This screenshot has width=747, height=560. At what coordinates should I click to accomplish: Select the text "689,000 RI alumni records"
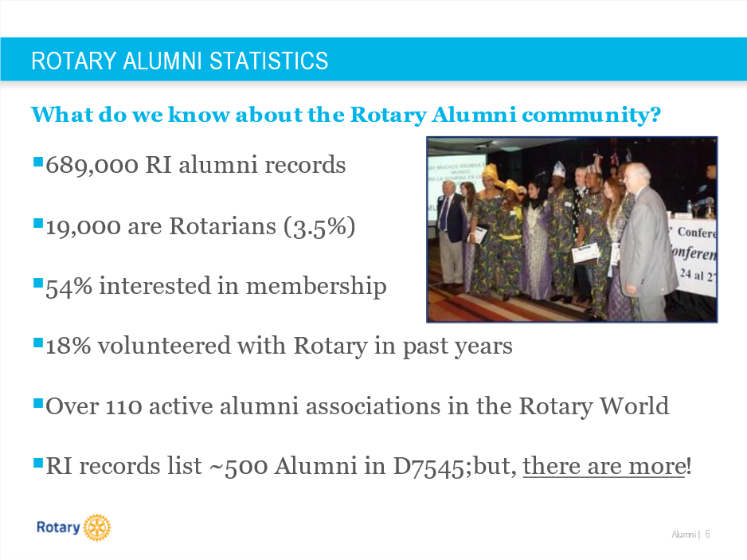(x=196, y=165)
